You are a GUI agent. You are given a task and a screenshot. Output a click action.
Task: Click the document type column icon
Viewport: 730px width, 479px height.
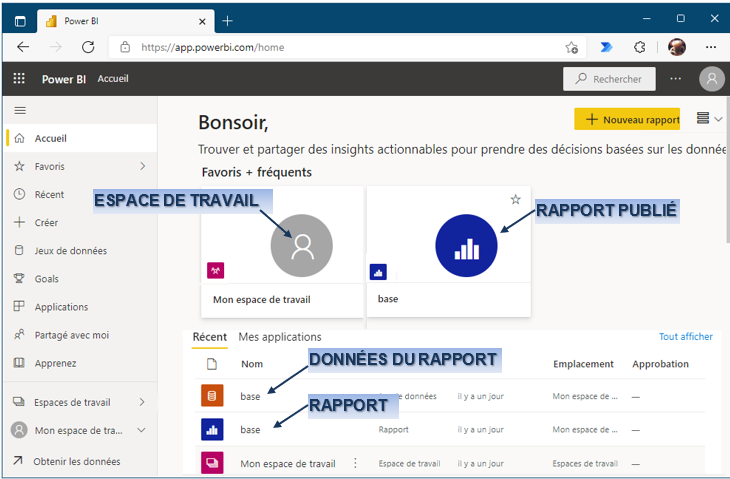[212, 364]
